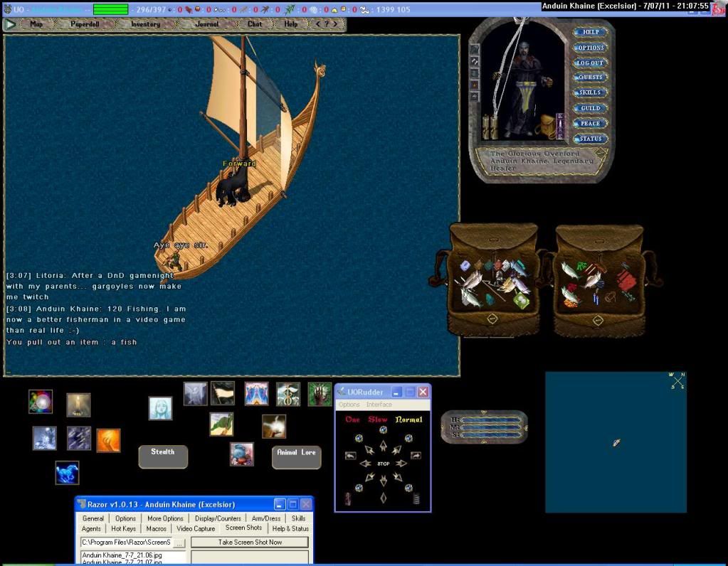The width and height of the screenshot is (728, 566).
Task: Click Take Screen Shot Now in Razor
Action: click(x=250, y=542)
